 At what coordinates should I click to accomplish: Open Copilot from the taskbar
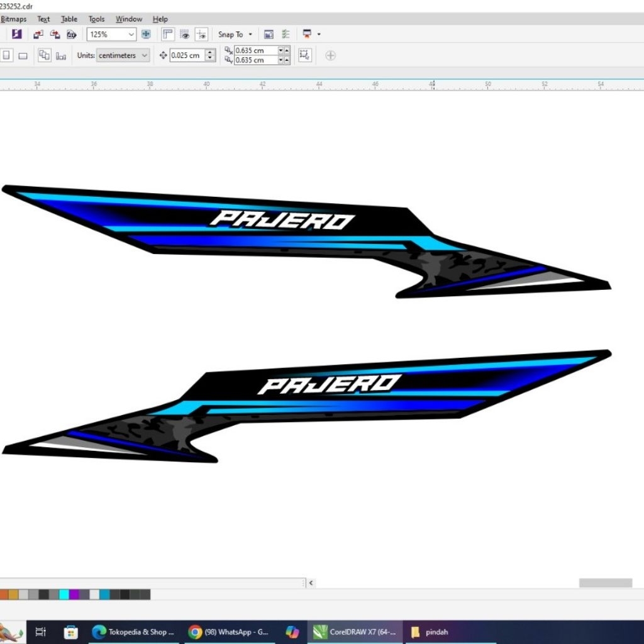(x=292, y=631)
